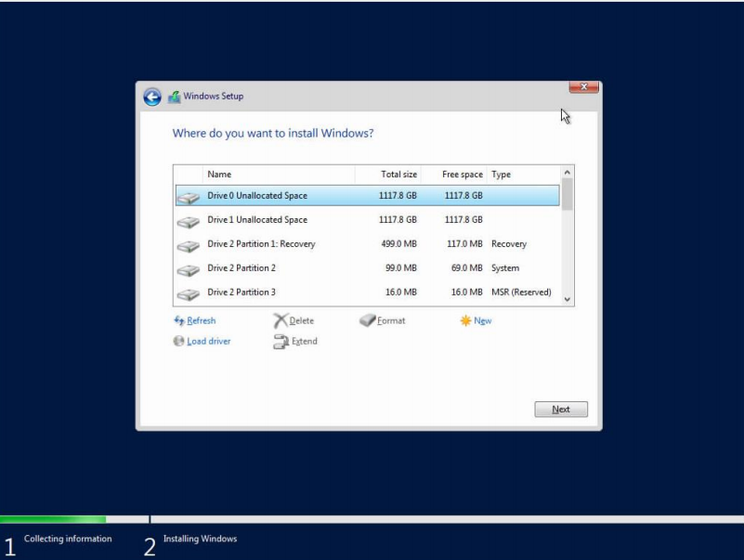Click the Refresh icon
The image size is (744, 560).
pos(179,320)
